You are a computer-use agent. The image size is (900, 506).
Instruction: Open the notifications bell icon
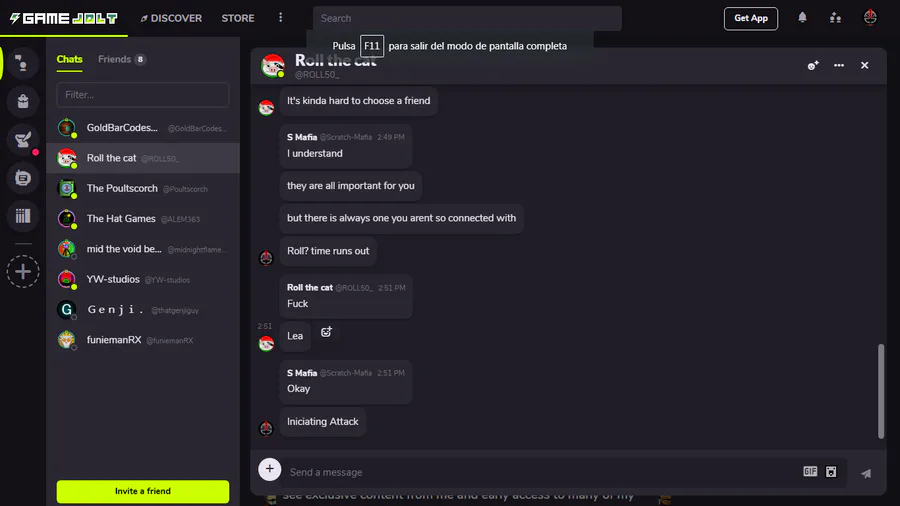[x=802, y=18]
